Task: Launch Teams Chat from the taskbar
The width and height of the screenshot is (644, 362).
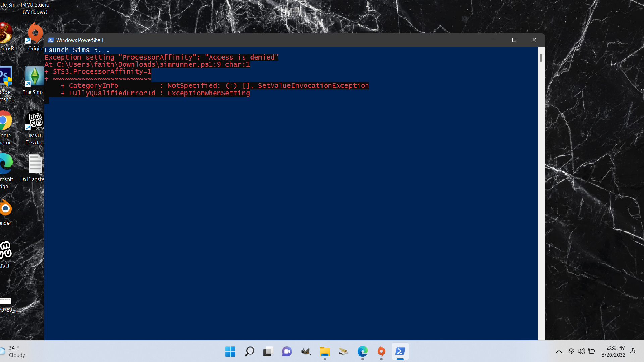Action: (287, 351)
